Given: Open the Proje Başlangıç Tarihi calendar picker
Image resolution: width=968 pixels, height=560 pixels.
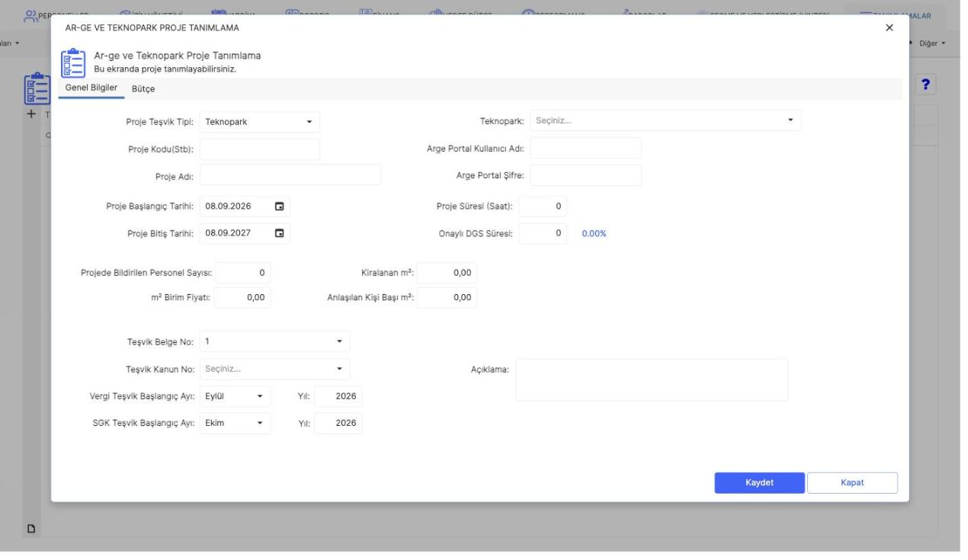Looking at the screenshot, I should click(x=280, y=206).
